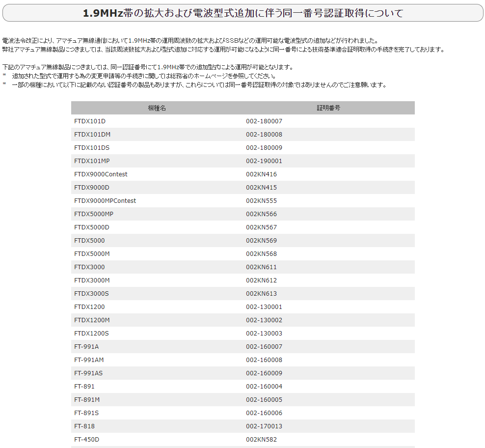Select the certification number 002KN416
485x448 pixels.
click(x=261, y=174)
